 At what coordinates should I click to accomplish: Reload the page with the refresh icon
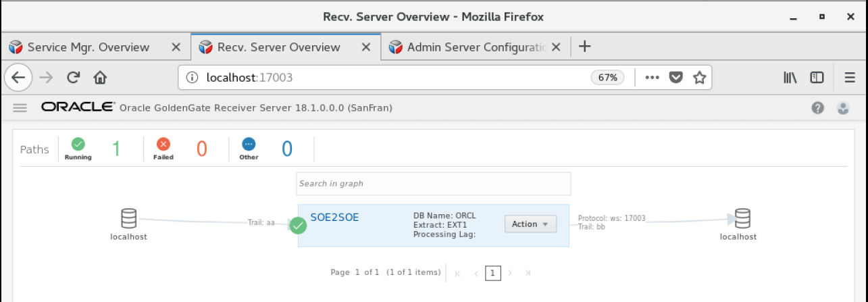tap(73, 78)
